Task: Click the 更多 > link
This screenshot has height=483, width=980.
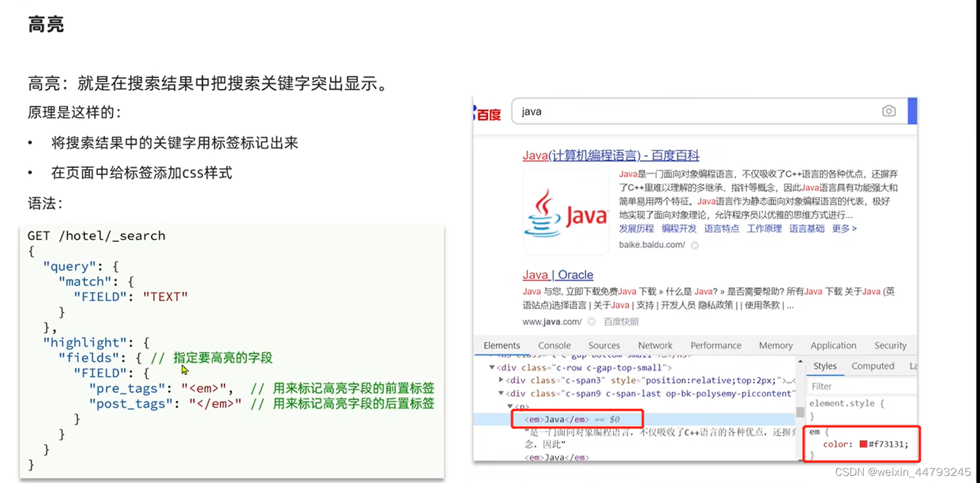Action: pyautogui.click(x=844, y=229)
